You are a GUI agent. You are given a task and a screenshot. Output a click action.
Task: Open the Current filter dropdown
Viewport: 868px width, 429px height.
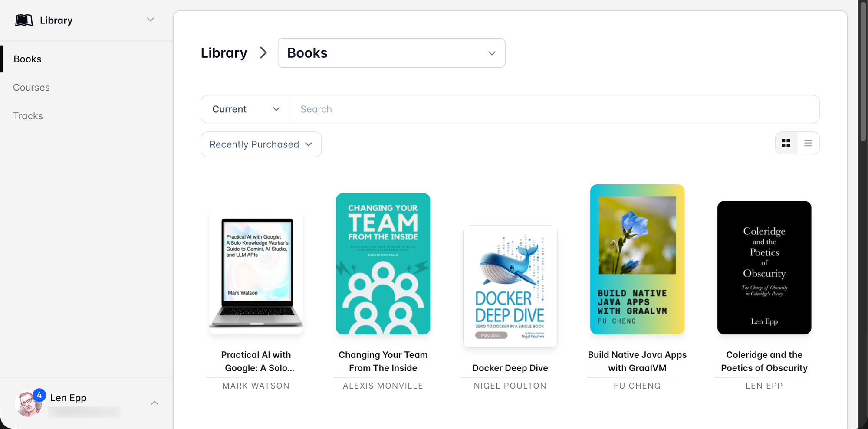245,109
